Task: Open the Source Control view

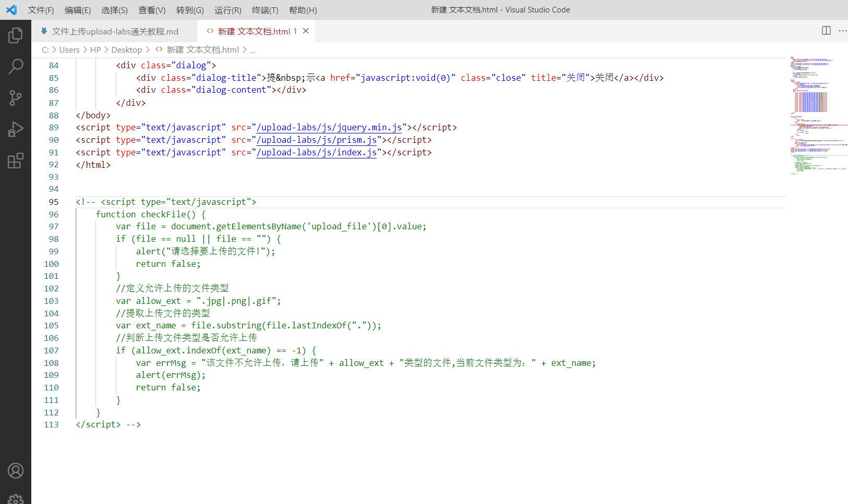Action: pyautogui.click(x=16, y=98)
